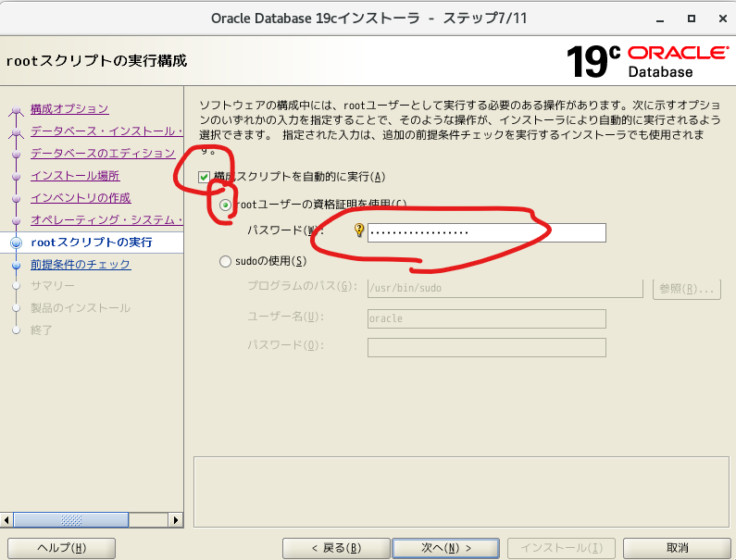The height and width of the screenshot is (560, 736).
Task: Select rootユーザーの資格証明を使用 radio button
Action: [225, 205]
